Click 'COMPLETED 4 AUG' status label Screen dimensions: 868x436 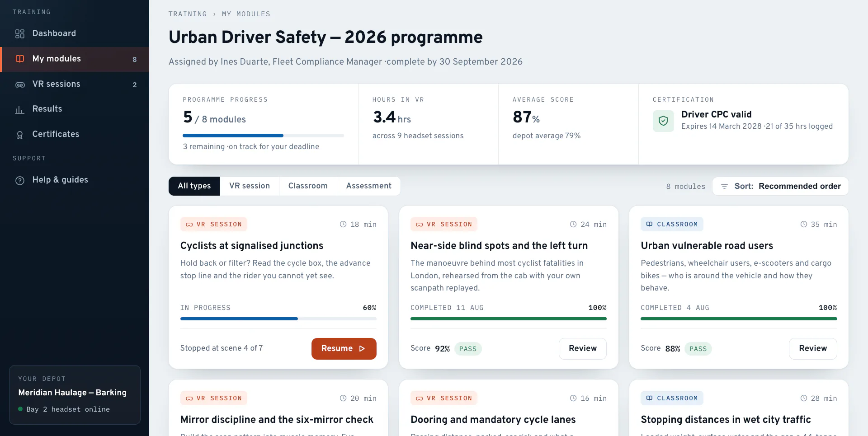pyautogui.click(x=675, y=308)
